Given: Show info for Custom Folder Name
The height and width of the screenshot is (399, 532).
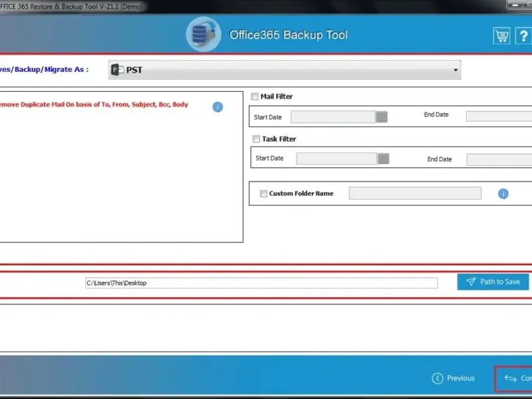Looking at the screenshot, I should pos(503,194).
